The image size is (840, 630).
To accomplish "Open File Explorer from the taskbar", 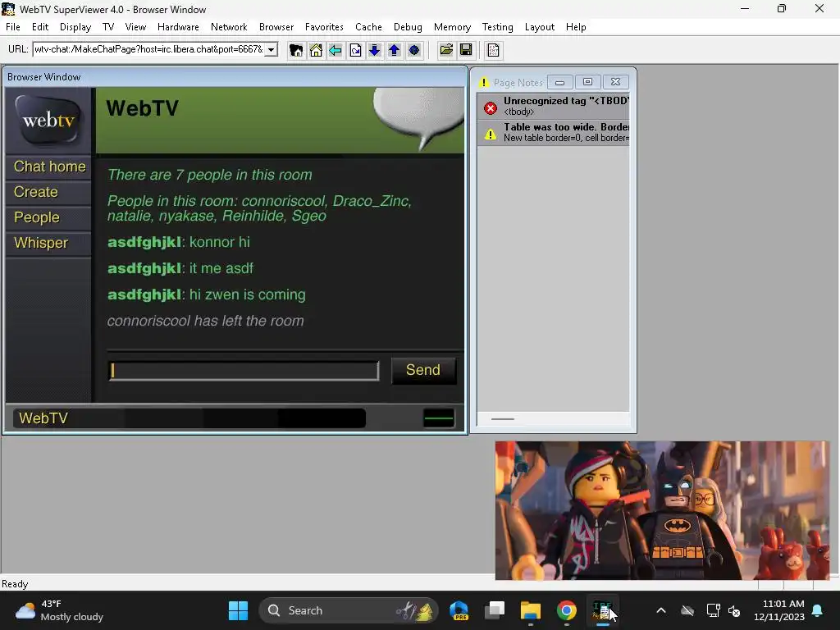I will point(531,610).
